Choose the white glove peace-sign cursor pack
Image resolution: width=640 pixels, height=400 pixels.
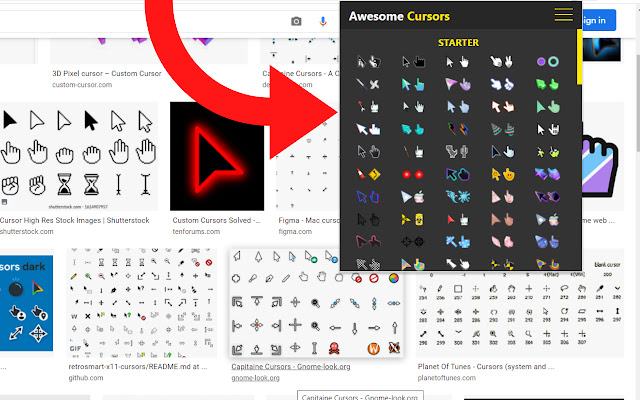pos(502,62)
